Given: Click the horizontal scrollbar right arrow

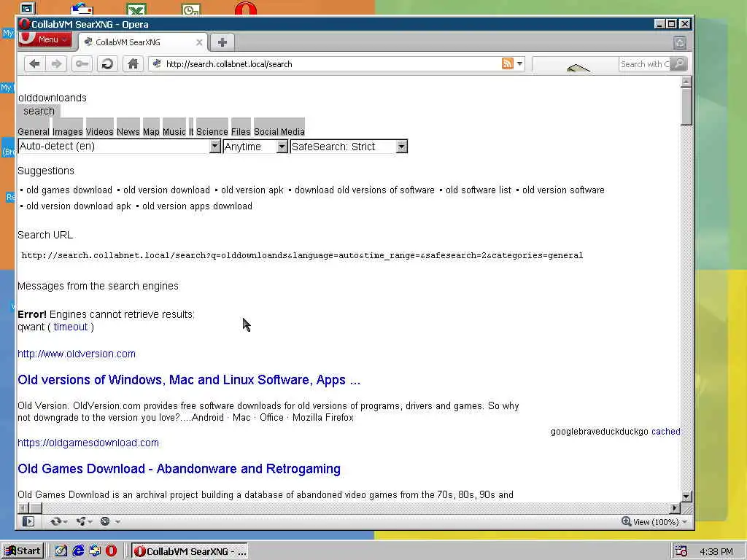Looking at the screenshot, I should click(675, 508).
